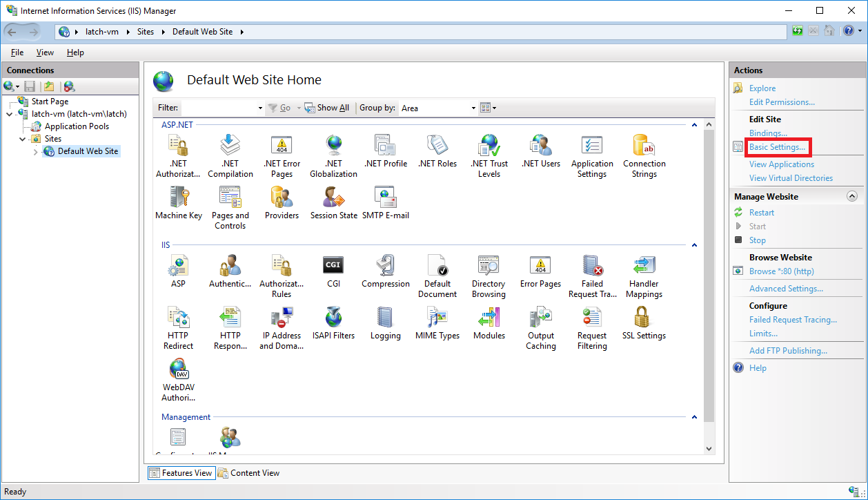This screenshot has height=500, width=868.
Task: Open Output Caching feature
Action: 540,328
